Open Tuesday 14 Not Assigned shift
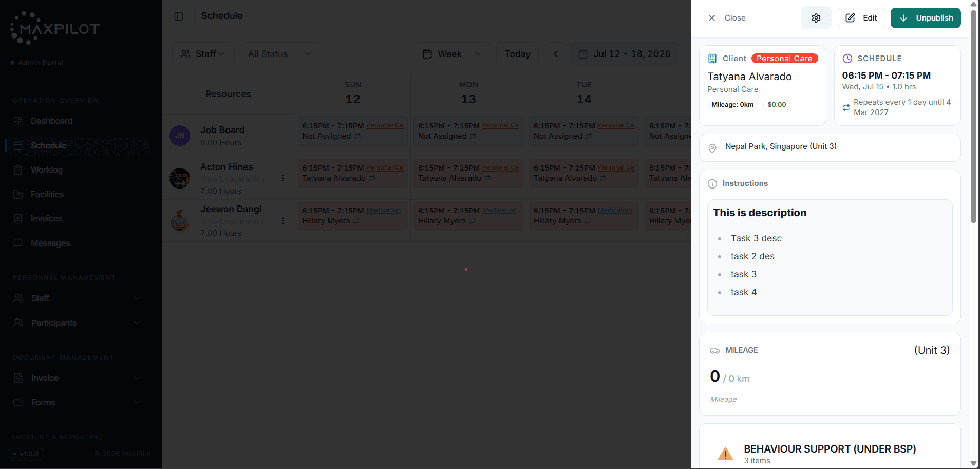The width and height of the screenshot is (980, 469). 584,131
